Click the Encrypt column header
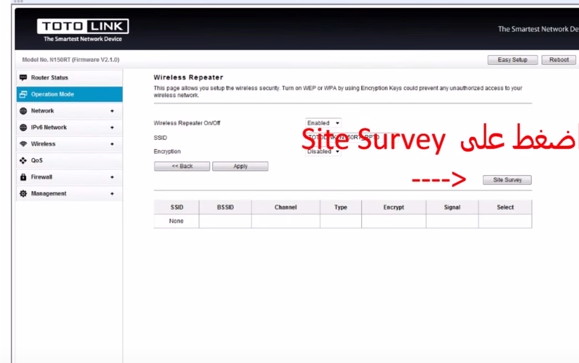579x363 pixels. tap(394, 207)
